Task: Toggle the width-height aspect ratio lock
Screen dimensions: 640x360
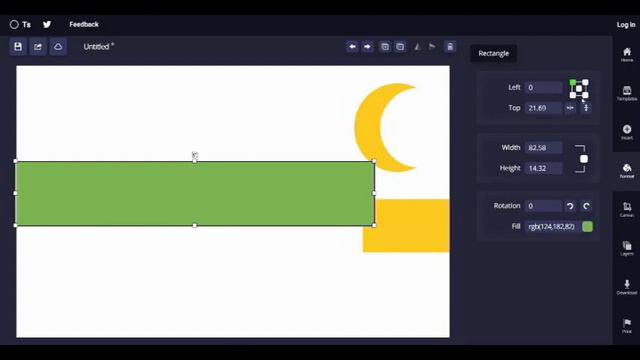Action: pyautogui.click(x=584, y=159)
